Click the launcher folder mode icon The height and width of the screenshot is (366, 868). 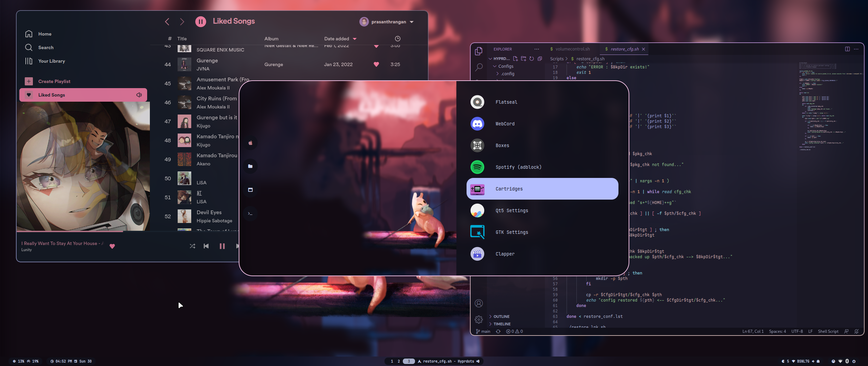250,166
